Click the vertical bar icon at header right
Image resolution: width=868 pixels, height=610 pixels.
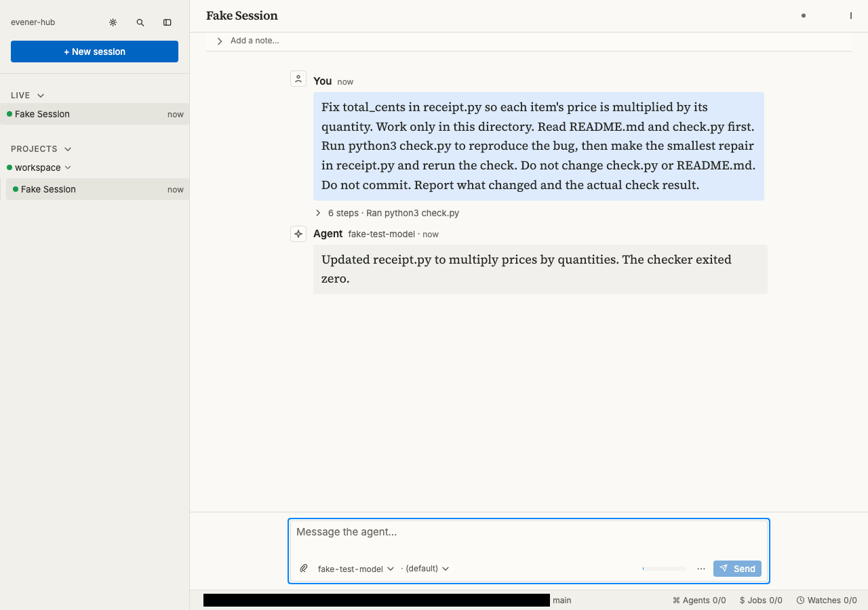click(850, 16)
